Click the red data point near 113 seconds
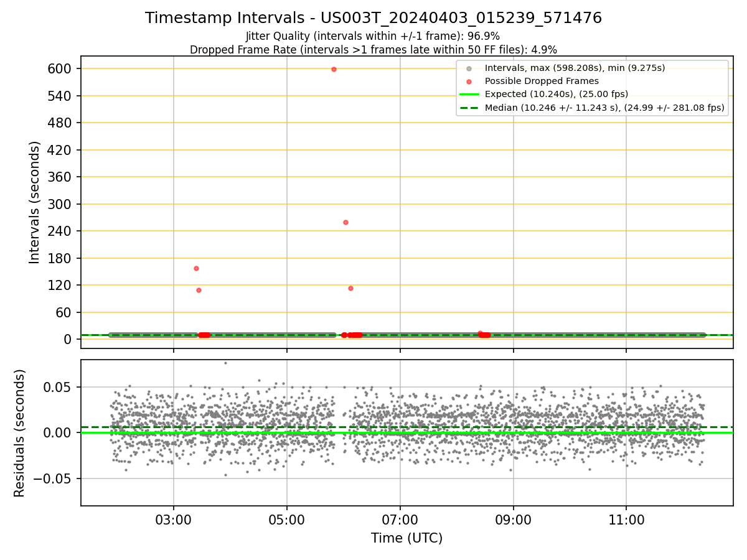 point(350,288)
